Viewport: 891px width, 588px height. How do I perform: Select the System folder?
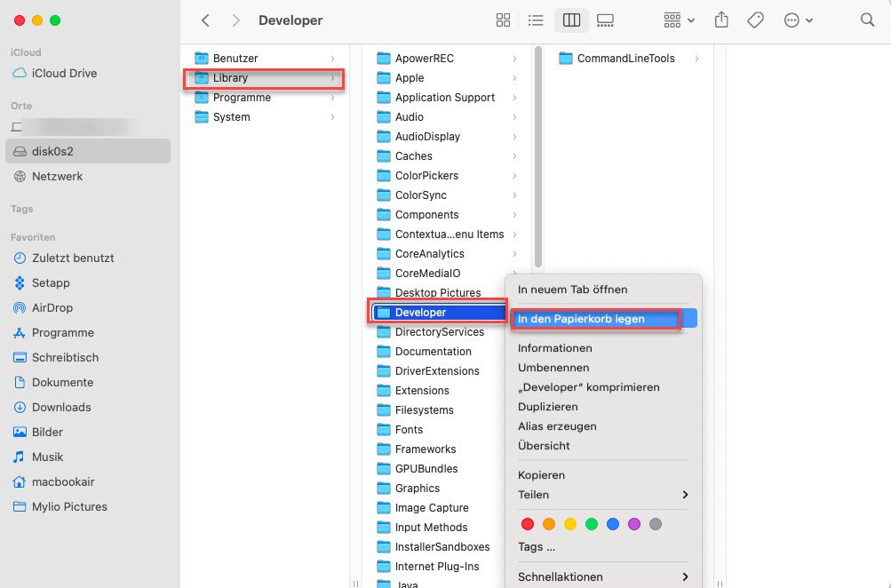point(265,117)
